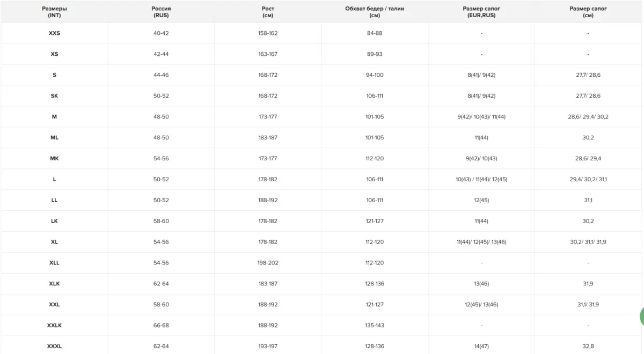This screenshot has height=354, width=644.
Task: Click the 29,4/ 30,2/ 31,1 cell
Action: coord(588,180)
